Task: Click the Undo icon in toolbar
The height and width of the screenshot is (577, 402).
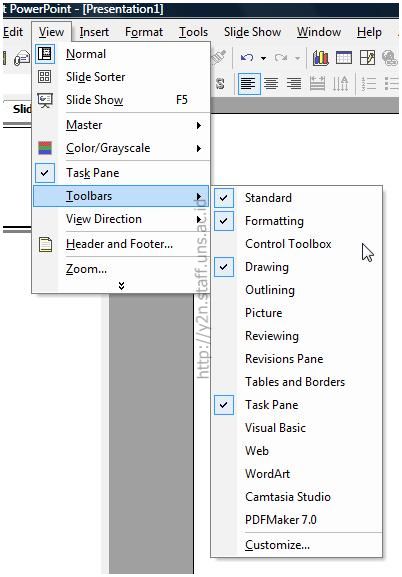Action: (x=247, y=58)
